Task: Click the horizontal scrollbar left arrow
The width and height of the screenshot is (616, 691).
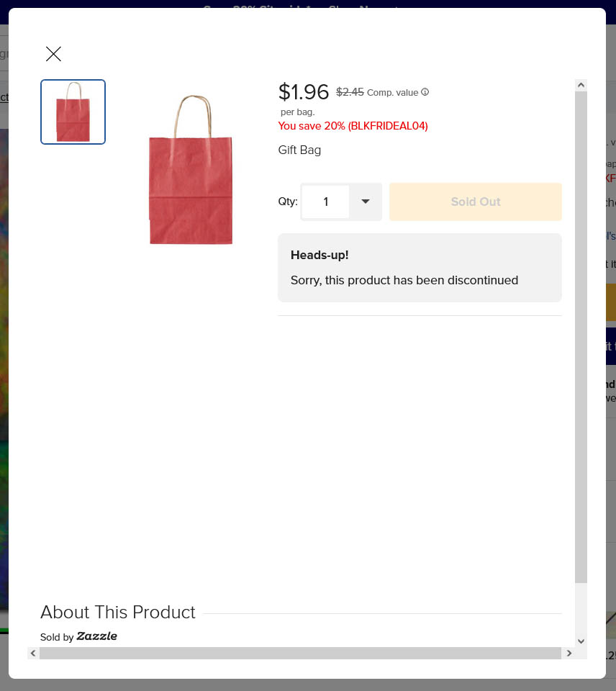Action: tap(33, 653)
